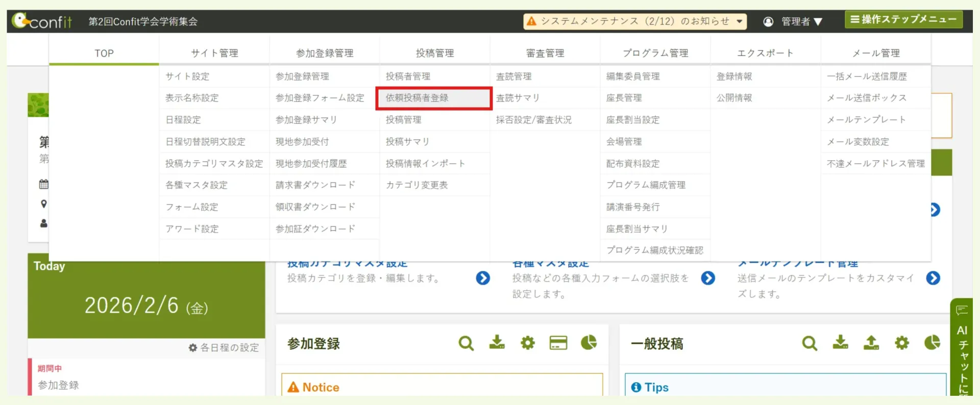The image size is (980, 405).
Task: Select 参加登録サマリ menu entry
Action: point(325,120)
